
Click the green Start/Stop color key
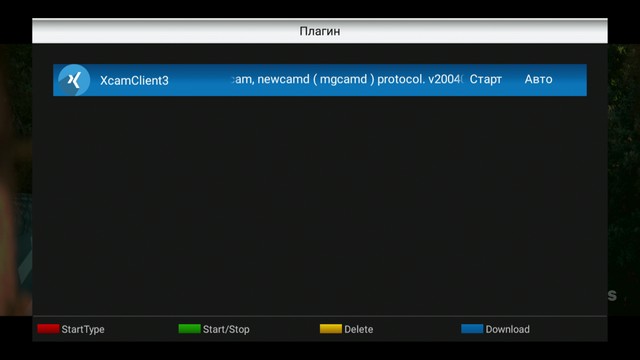point(189,329)
